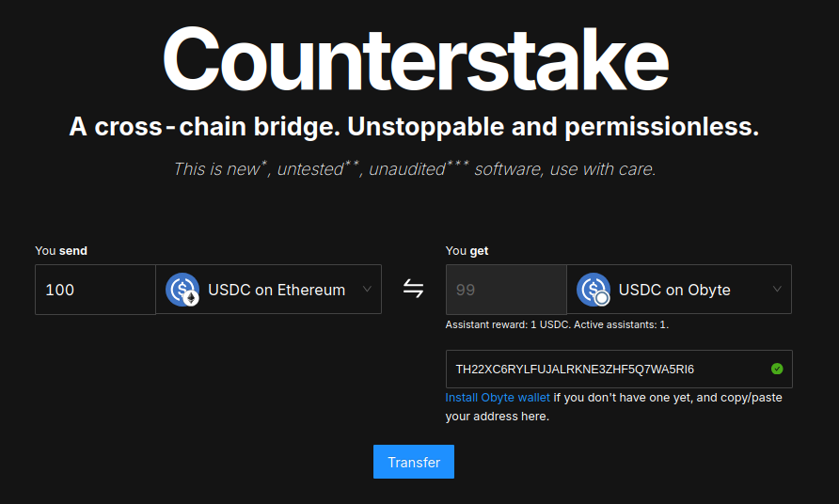
Task: Click the USDC Ethereum token logo
Action: click(182, 290)
